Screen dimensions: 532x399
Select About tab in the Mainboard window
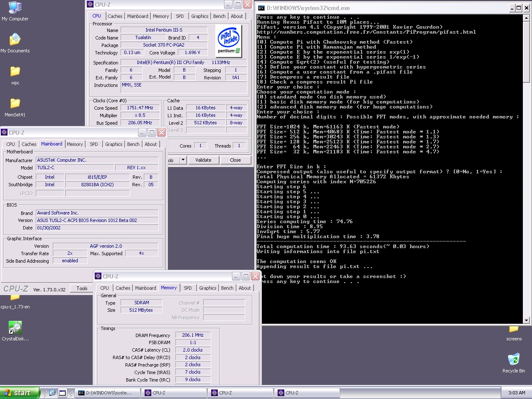point(151,144)
